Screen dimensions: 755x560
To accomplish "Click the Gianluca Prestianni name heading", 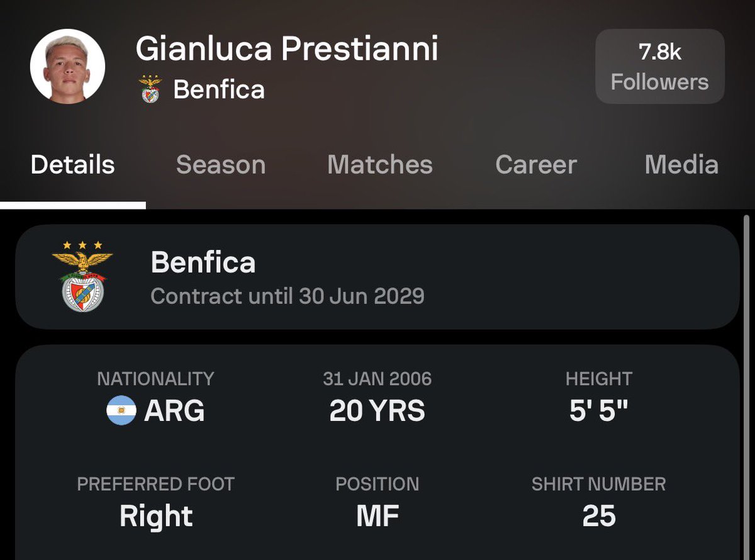I will tap(286, 48).
